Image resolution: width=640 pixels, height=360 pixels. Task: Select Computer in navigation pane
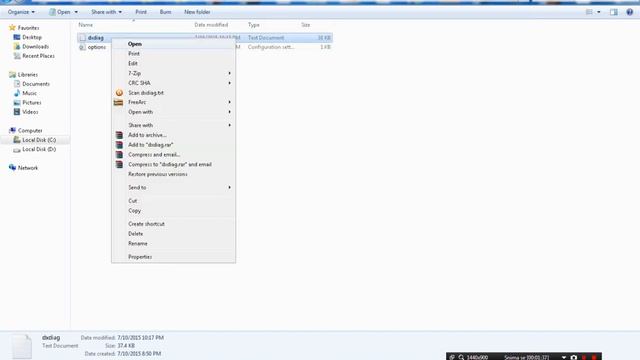tap(30, 131)
